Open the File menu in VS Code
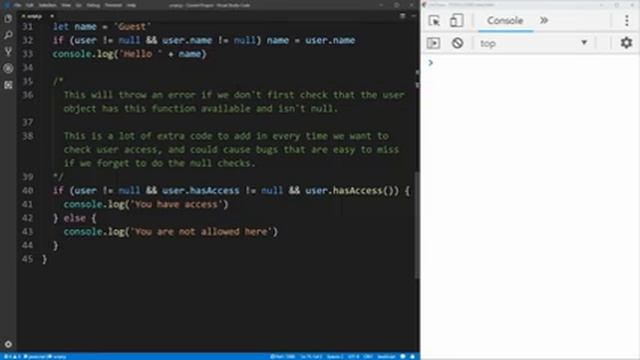640x360 pixels. coord(18,5)
